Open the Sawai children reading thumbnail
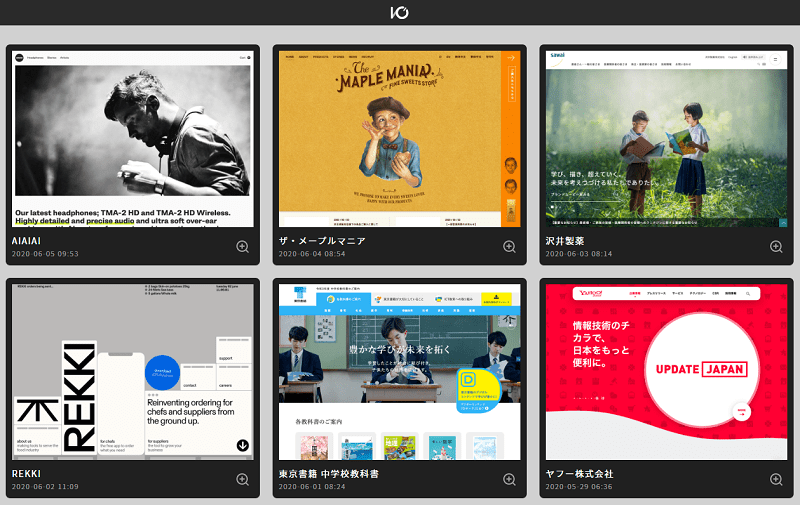This screenshot has width=800, height=505. coord(666,139)
